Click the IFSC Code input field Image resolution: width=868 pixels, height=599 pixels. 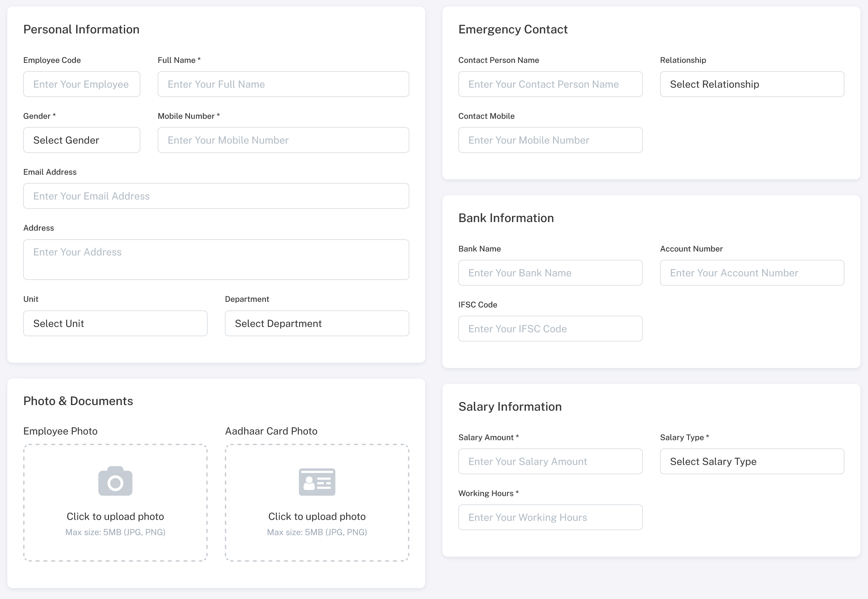(x=550, y=329)
